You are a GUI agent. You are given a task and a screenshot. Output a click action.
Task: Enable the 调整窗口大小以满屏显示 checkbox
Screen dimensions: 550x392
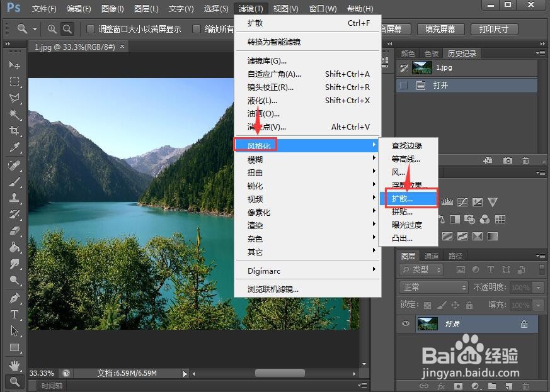pos(91,29)
